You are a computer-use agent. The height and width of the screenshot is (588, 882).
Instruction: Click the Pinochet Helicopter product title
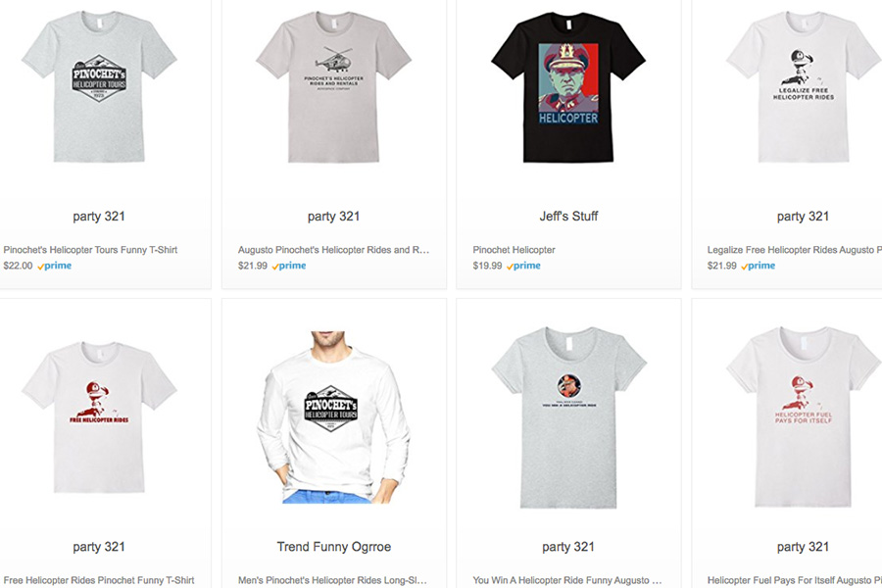(514, 250)
